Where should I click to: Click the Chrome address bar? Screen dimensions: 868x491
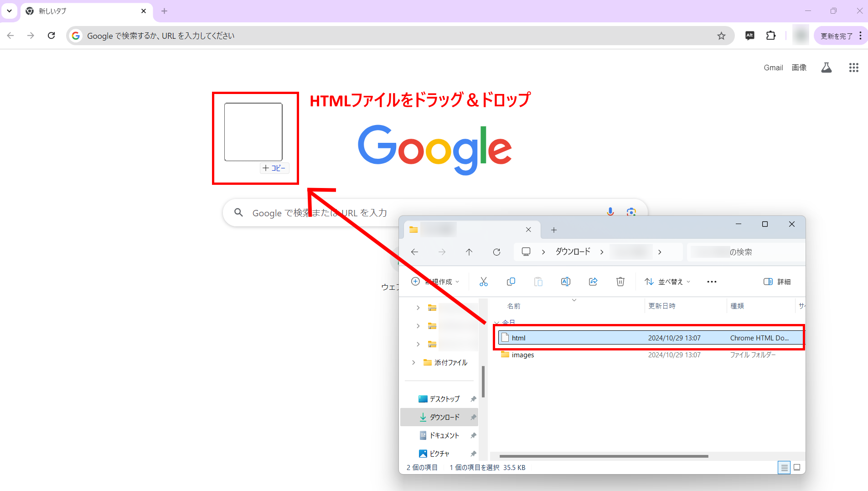(400, 36)
